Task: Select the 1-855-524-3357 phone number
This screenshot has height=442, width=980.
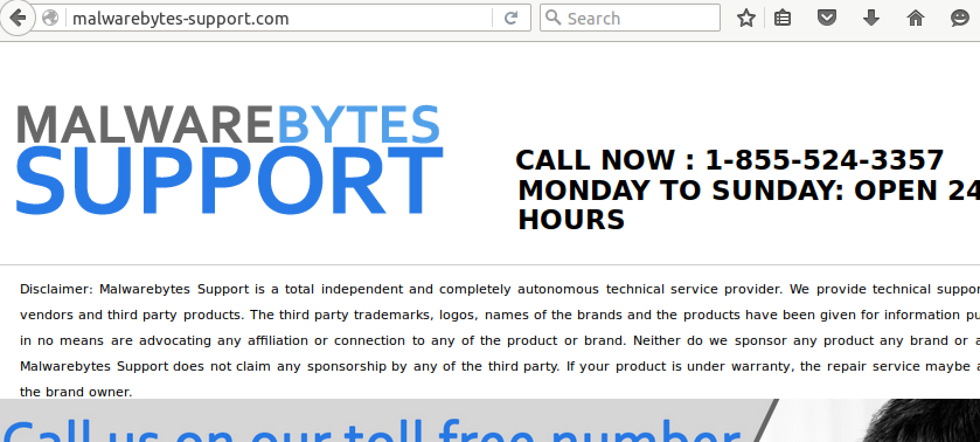Action: (x=825, y=160)
